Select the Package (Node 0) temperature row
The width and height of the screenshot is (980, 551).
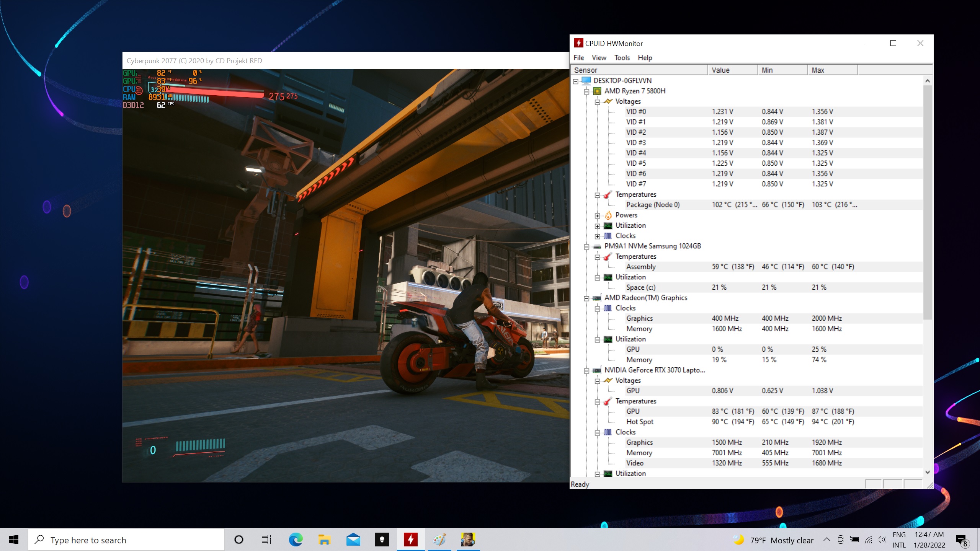tap(653, 205)
